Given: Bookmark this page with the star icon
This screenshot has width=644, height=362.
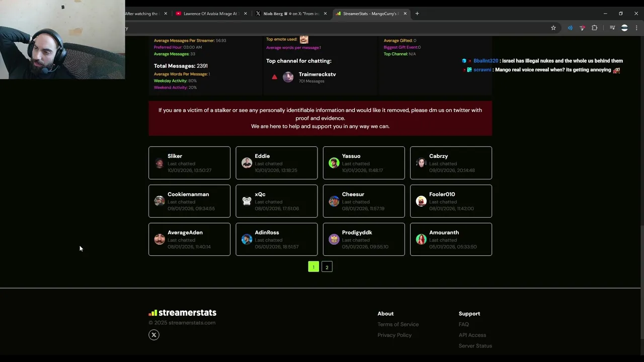Looking at the screenshot, I should (553, 28).
